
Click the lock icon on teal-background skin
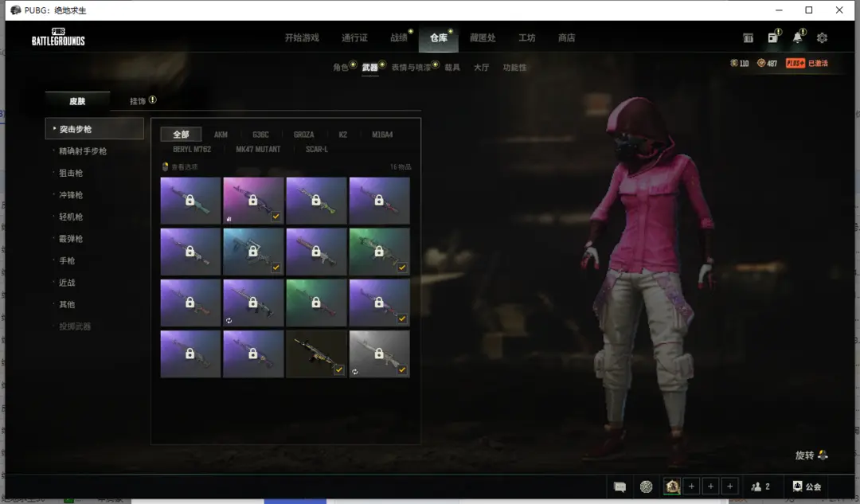[x=253, y=251]
